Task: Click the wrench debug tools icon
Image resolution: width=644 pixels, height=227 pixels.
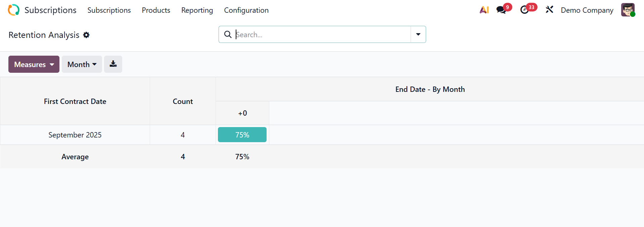Action: tap(549, 10)
